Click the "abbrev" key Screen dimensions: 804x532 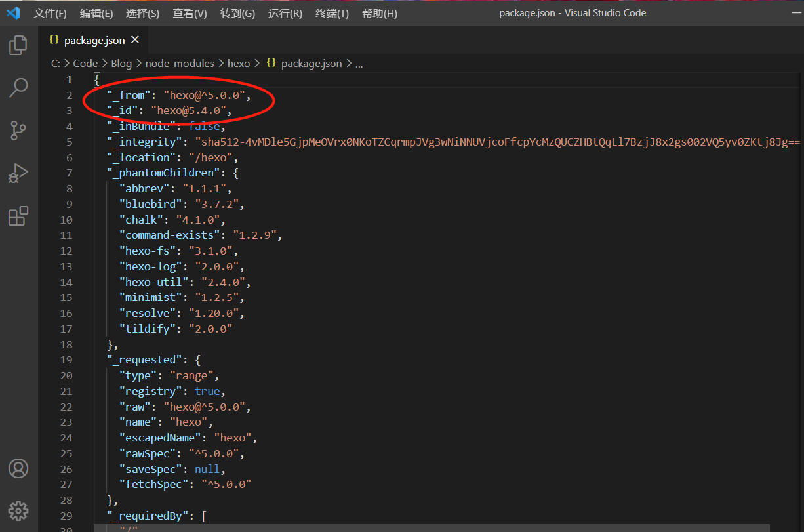144,189
